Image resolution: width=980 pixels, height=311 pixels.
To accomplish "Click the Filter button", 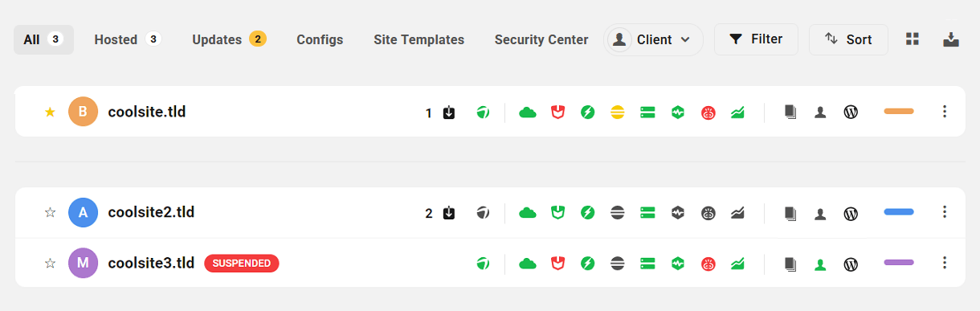I will [756, 39].
